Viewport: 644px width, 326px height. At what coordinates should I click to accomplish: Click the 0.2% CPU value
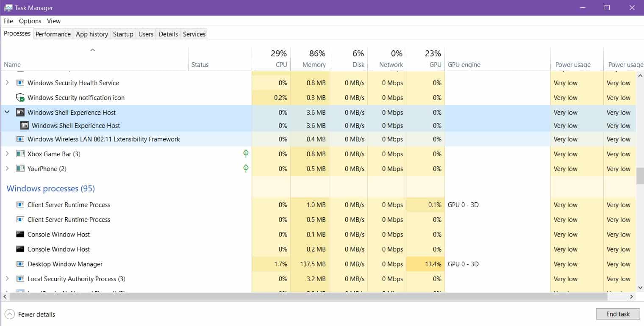(280, 98)
